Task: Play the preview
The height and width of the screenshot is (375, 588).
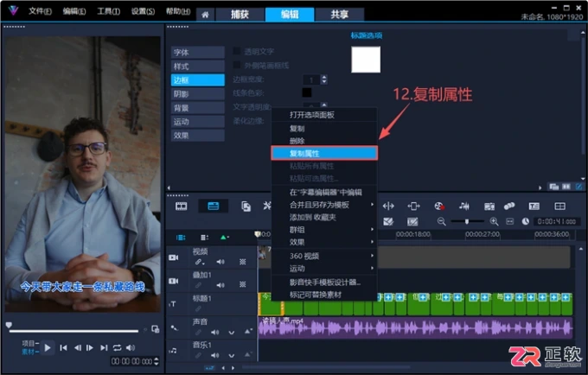Action: [48, 347]
